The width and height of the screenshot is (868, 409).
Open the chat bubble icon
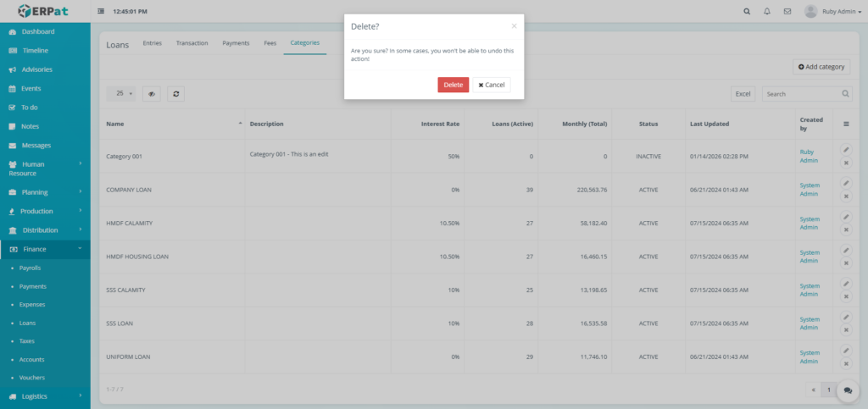(x=848, y=390)
